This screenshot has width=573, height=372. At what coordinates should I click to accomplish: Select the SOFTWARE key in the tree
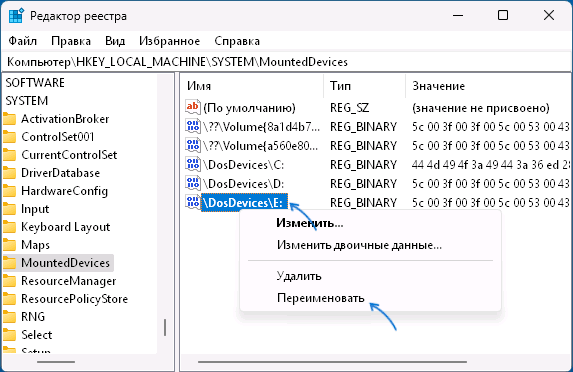(35, 83)
